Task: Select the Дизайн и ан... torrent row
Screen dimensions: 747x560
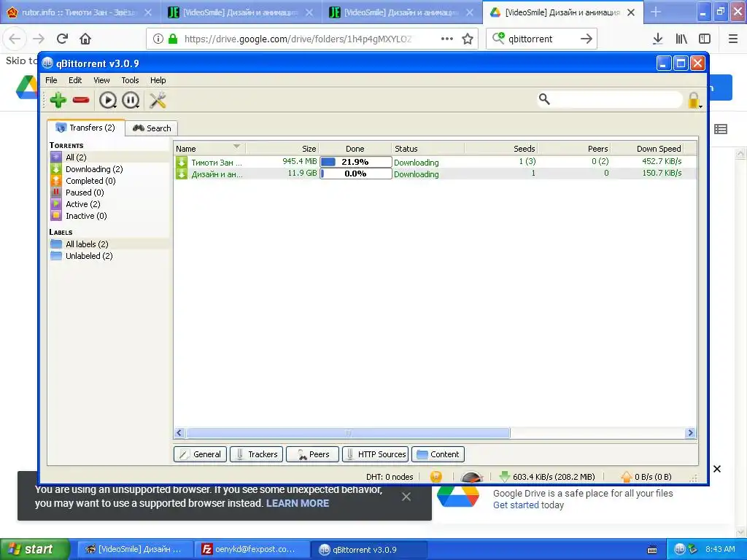Action: click(435, 174)
